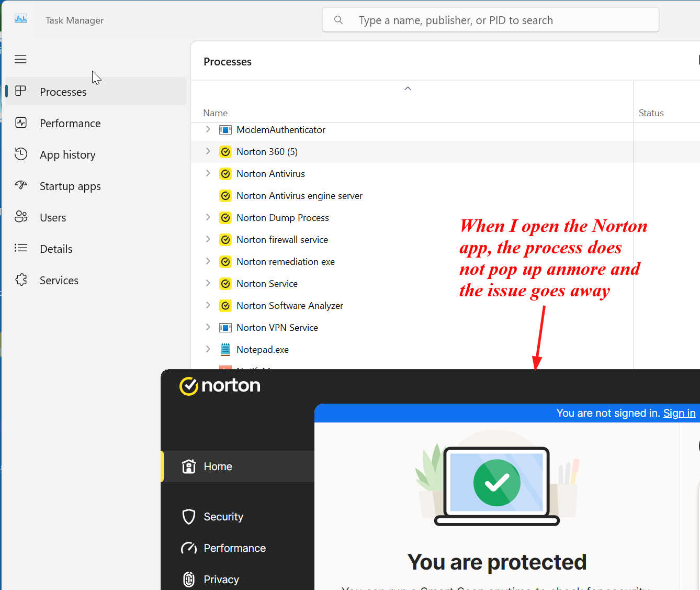Click the App history clock icon
This screenshot has height=590, width=700.
tap(21, 154)
